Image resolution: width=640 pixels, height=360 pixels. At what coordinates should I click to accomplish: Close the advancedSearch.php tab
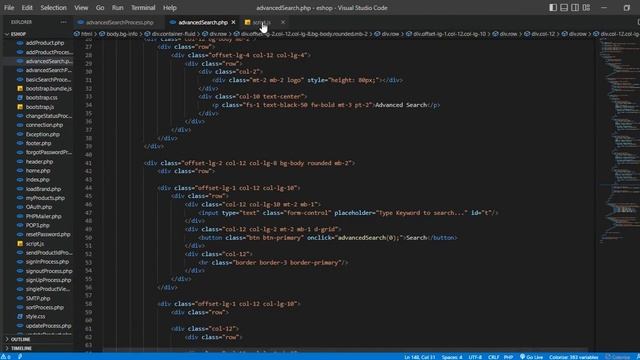[x=233, y=22]
